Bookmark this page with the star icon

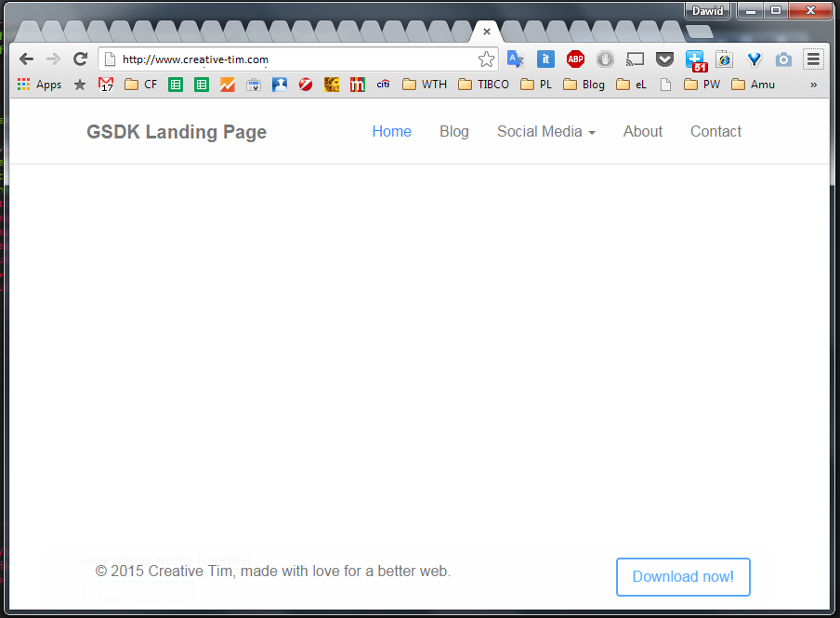click(486, 59)
